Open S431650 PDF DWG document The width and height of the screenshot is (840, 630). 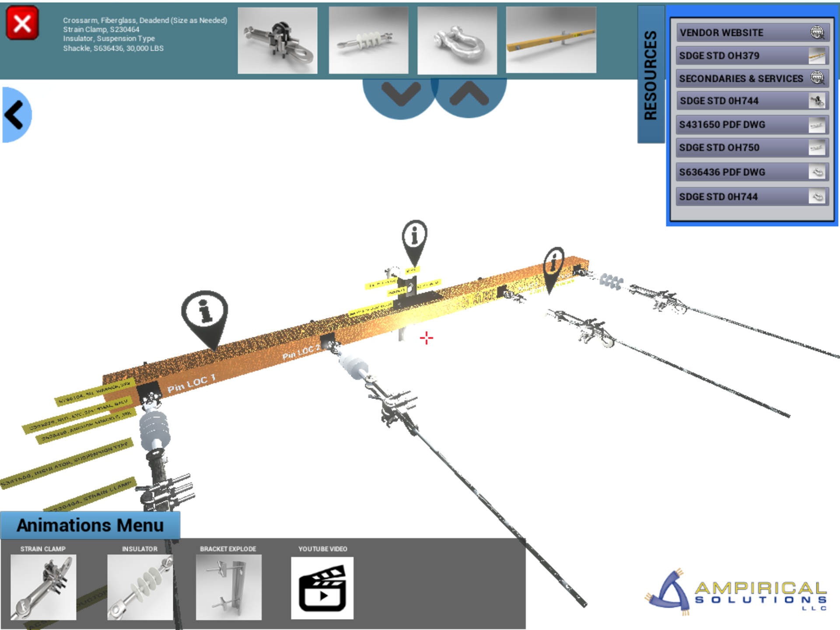tap(751, 125)
